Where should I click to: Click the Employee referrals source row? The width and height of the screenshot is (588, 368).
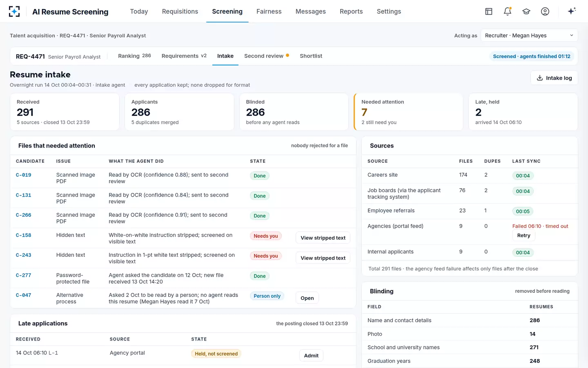click(470, 211)
